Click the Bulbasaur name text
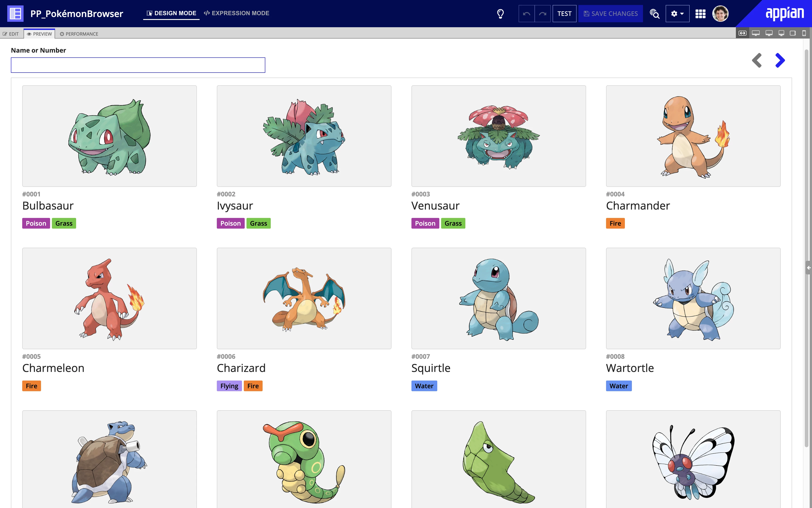Screen dimensions: 812x508 tap(48, 206)
